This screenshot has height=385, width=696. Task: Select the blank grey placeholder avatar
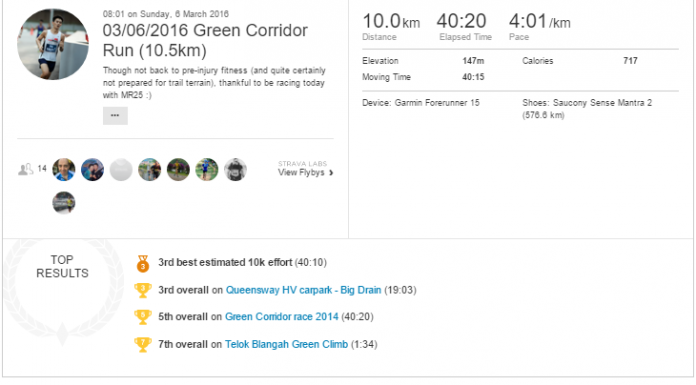tap(121, 170)
